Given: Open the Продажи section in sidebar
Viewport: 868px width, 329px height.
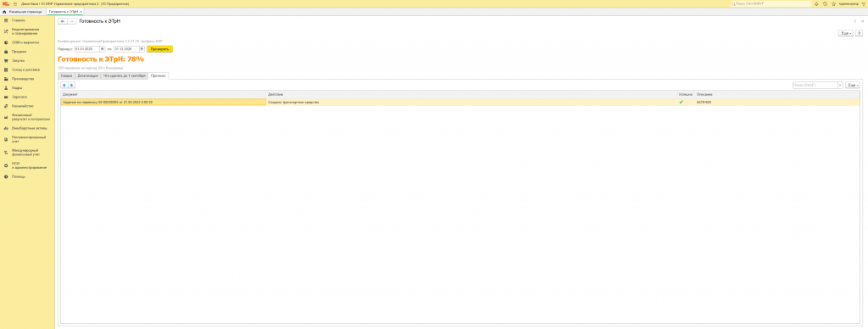Looking at the screenshot, I should [19, 52].
